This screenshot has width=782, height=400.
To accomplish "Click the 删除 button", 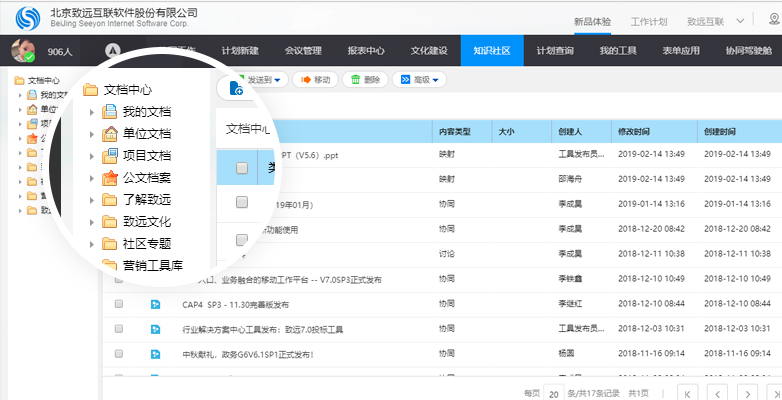I will pyautogui.click(x=366, y=80).
